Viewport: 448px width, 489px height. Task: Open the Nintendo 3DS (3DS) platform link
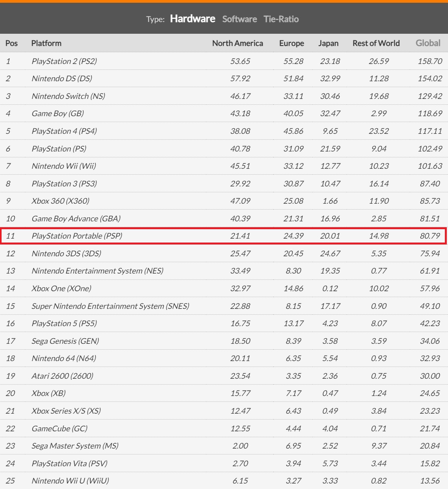click(66, 254)
